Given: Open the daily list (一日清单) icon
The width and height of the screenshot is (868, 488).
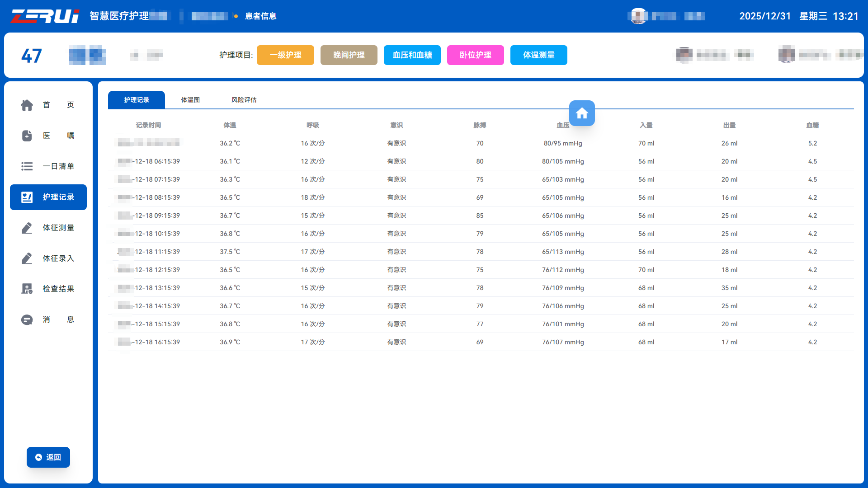Looking at the screenshot, I should [27, 166].
